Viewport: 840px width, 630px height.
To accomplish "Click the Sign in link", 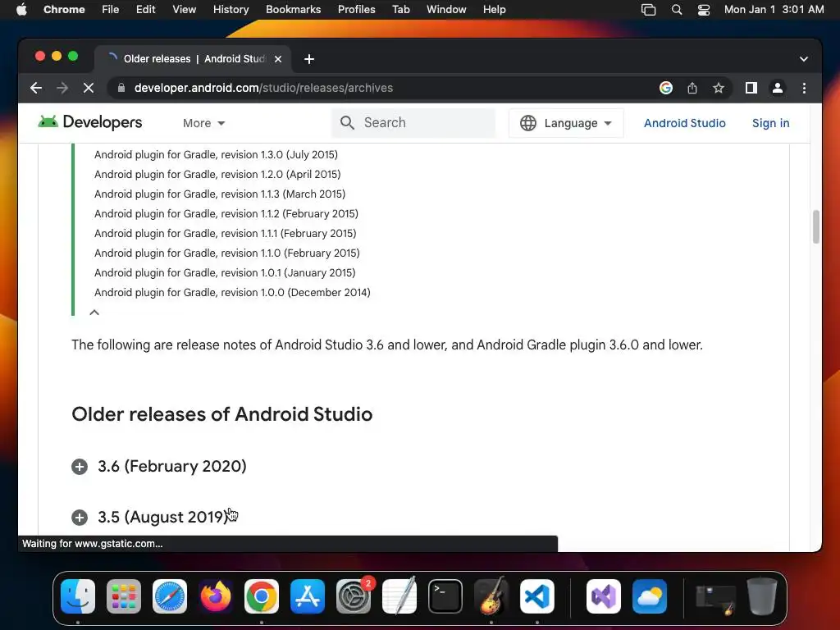I will (x=770, y=123).
